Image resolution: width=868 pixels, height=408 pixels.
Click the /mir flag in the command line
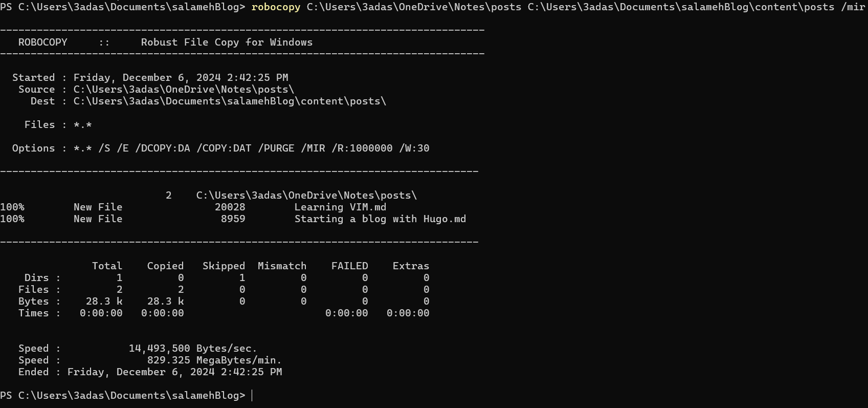pos(852,7)
